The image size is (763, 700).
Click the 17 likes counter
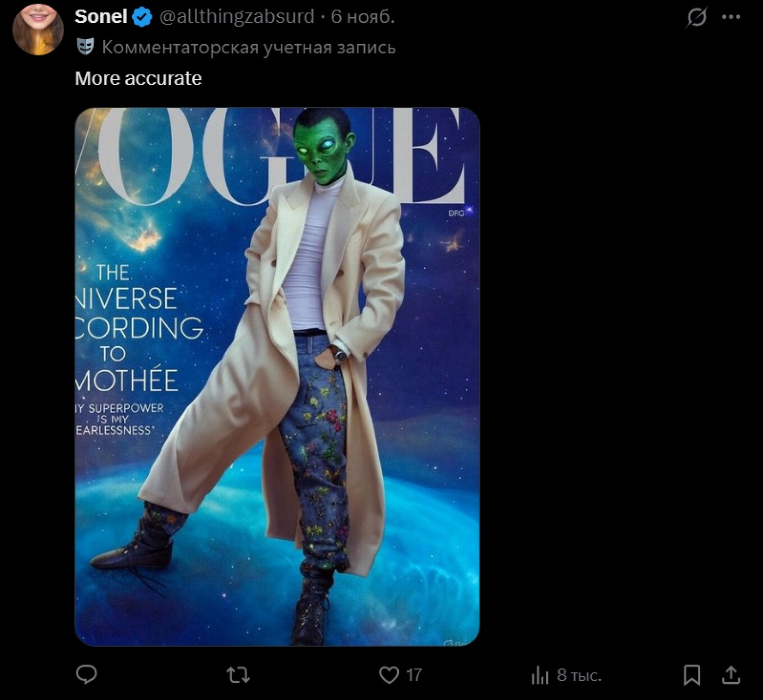414,675
